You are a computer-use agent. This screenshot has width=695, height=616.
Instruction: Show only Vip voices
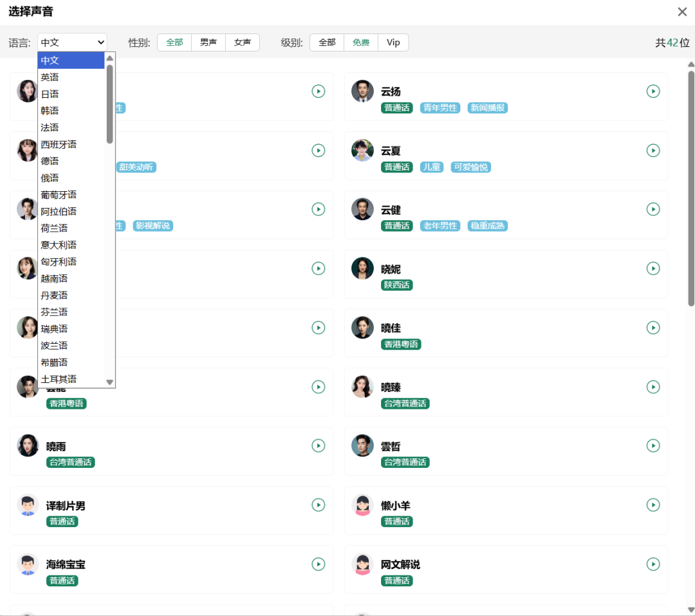393,42
